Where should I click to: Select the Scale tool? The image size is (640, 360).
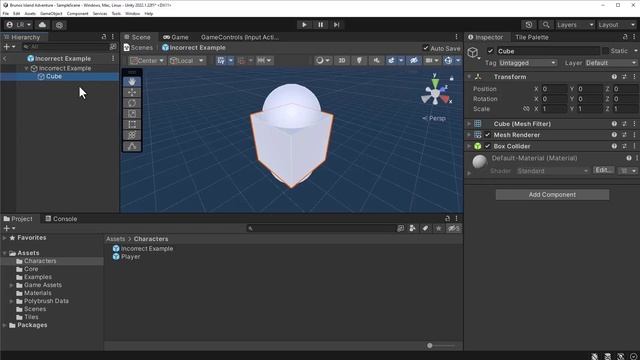pos(132,114)
